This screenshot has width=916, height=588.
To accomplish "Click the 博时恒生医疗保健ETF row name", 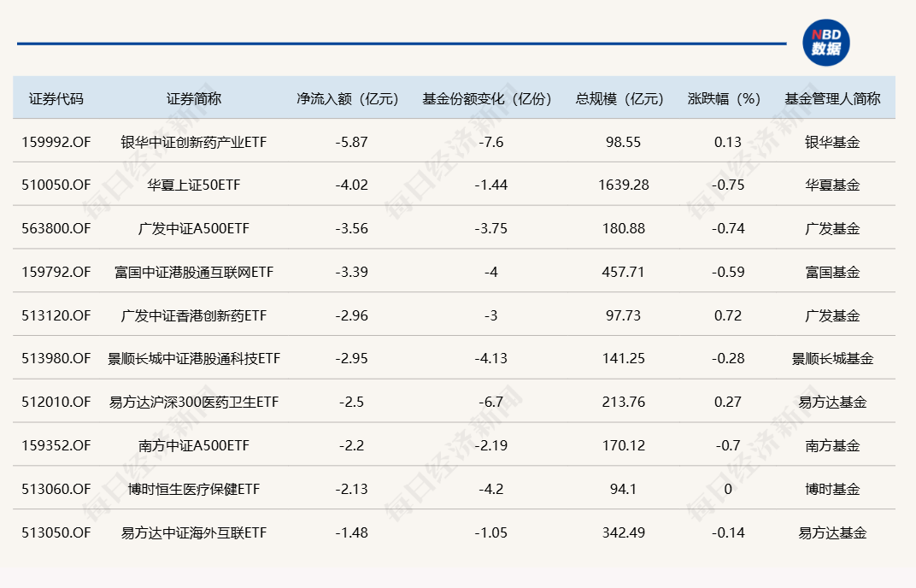I will [194, 490].
